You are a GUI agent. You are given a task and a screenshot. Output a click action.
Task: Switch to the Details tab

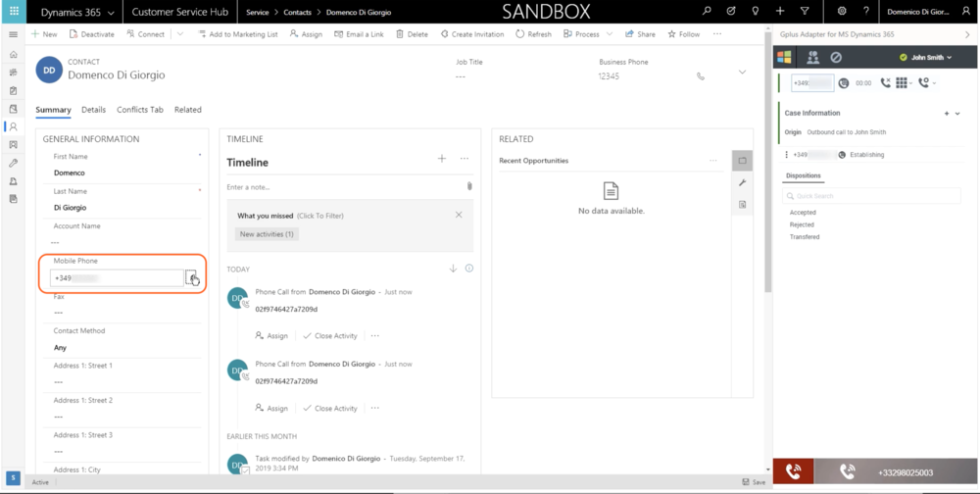point(94,110)
